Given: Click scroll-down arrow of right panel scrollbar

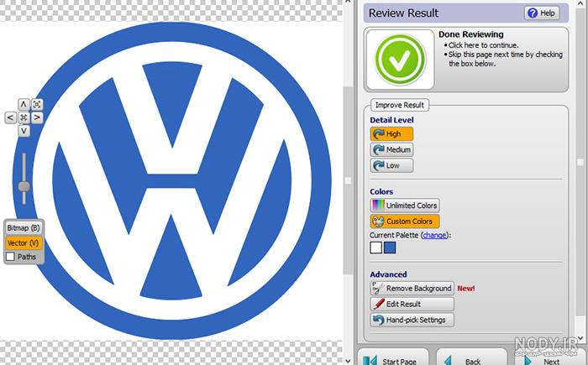Looking at the screenshot, I should coord(580,337).
